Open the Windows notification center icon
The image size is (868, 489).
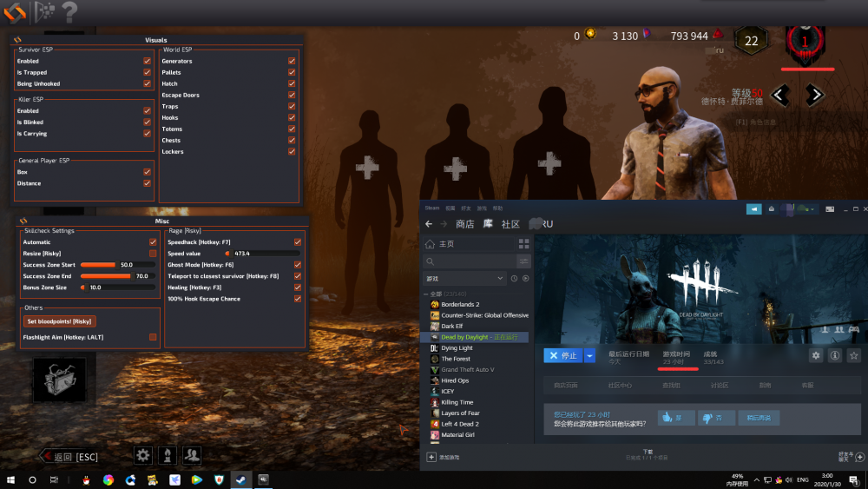click(x=854, y=480)
